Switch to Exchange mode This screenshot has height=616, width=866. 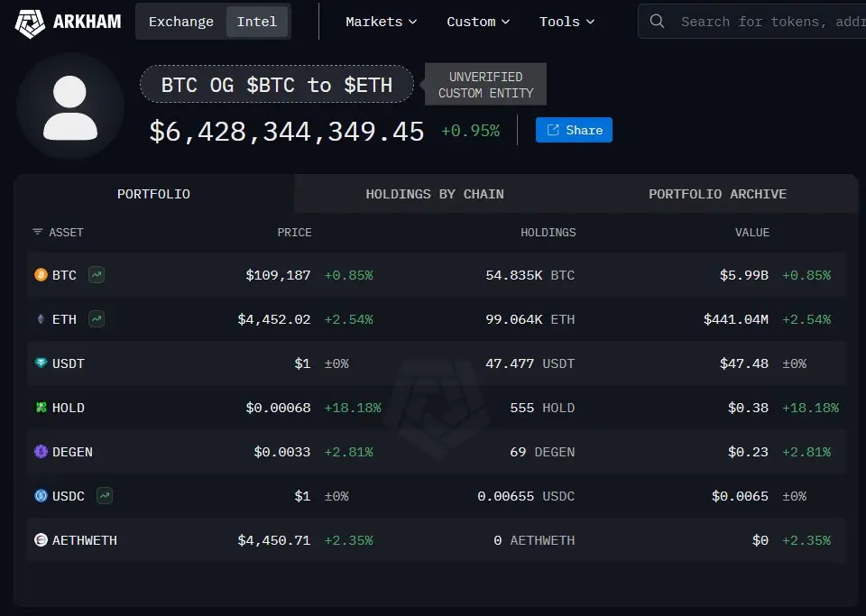(x=181, y=22)
